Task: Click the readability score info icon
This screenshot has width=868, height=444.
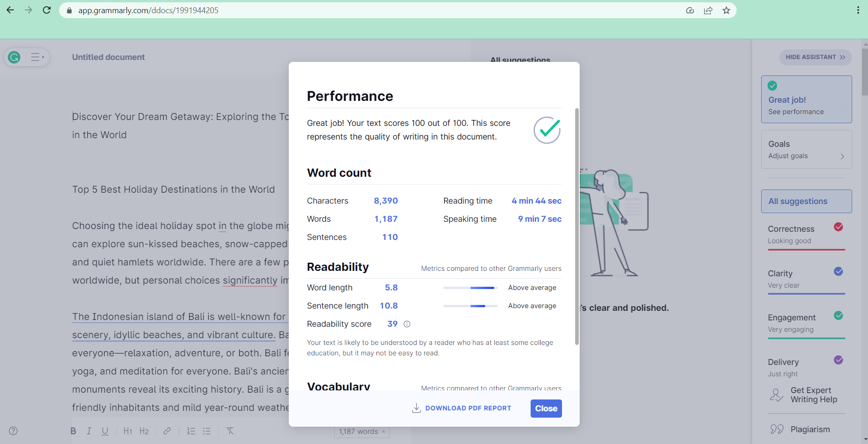Action: point(407,324)
